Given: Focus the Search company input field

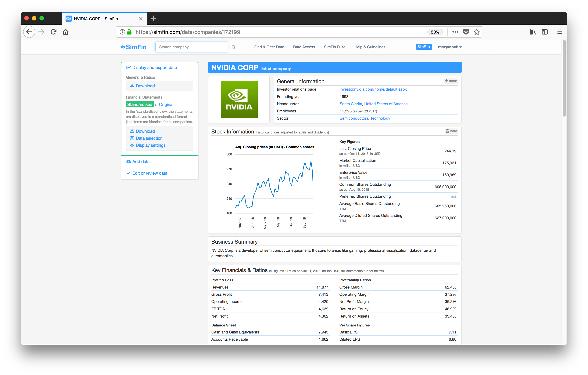Looking at the screenshot, I should coord(192,47).
